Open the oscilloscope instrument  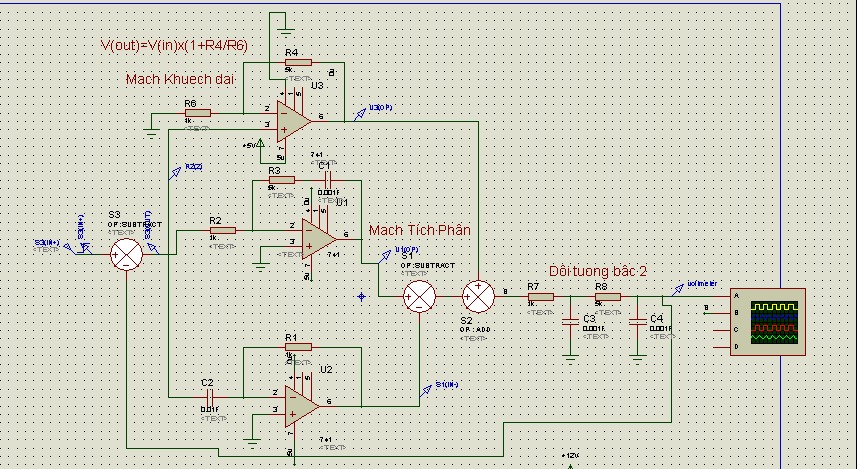pos(767,322)
